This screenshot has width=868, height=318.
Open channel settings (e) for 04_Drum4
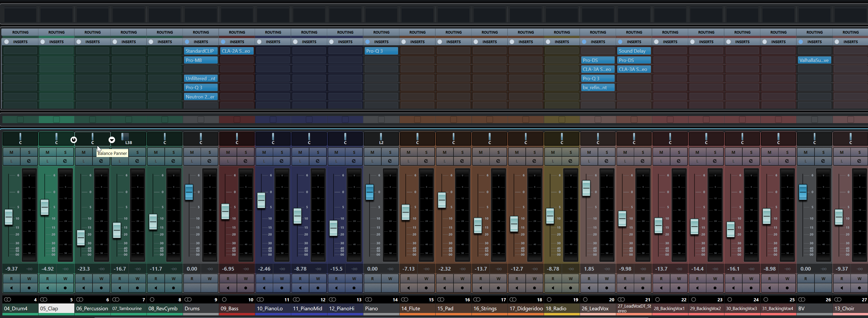coord(29,161)
